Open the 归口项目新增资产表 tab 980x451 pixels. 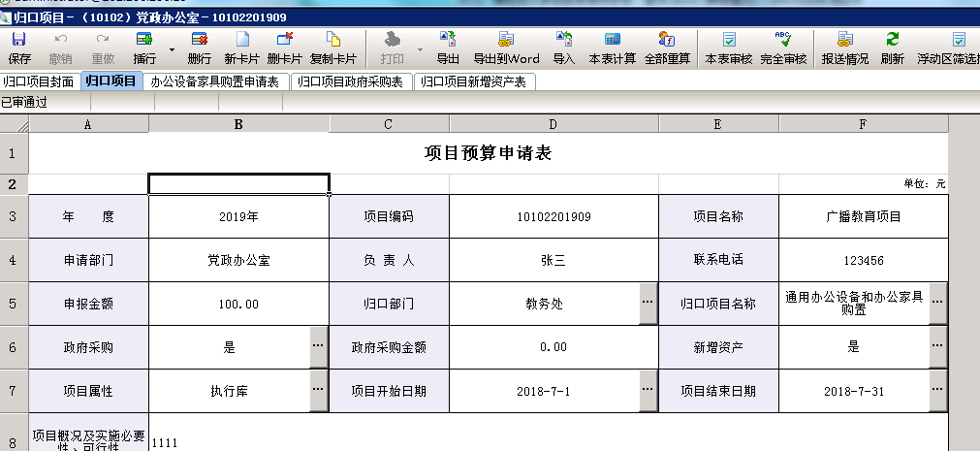[x=474, y=81]
